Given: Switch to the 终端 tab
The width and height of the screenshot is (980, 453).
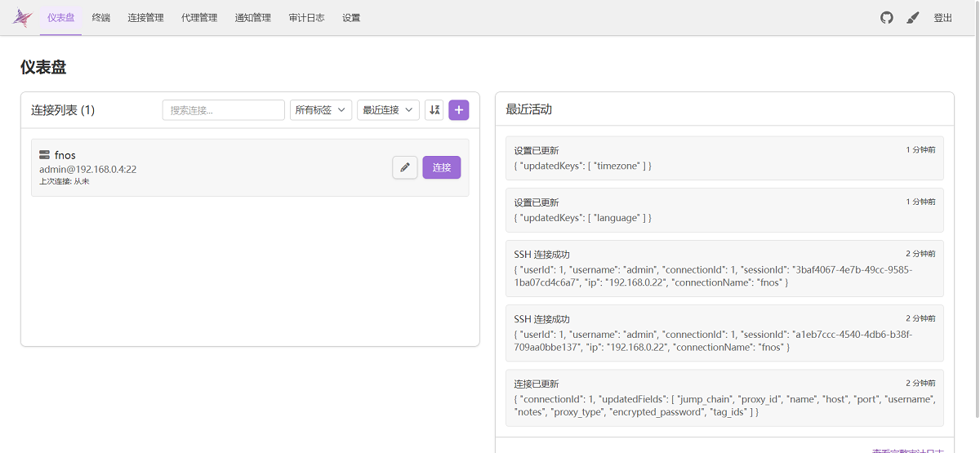Looking at the screenshot, I should [x=101, y=18].
